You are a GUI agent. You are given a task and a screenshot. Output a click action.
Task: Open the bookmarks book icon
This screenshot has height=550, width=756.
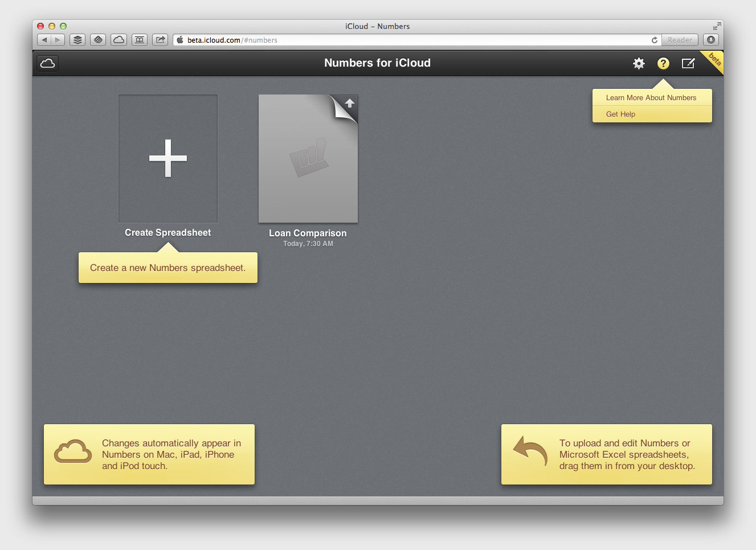140,40
